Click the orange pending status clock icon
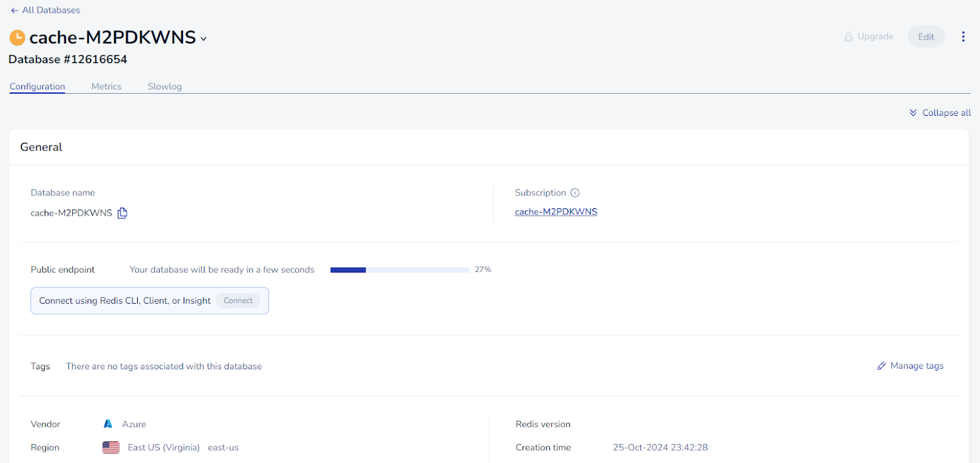 tap(17, 38)
